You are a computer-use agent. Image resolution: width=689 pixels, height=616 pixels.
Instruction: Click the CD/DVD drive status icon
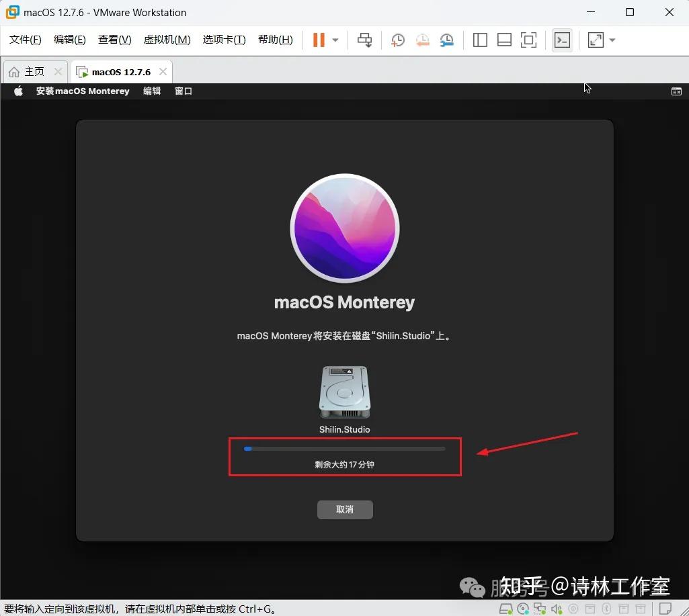coord(523,609)
